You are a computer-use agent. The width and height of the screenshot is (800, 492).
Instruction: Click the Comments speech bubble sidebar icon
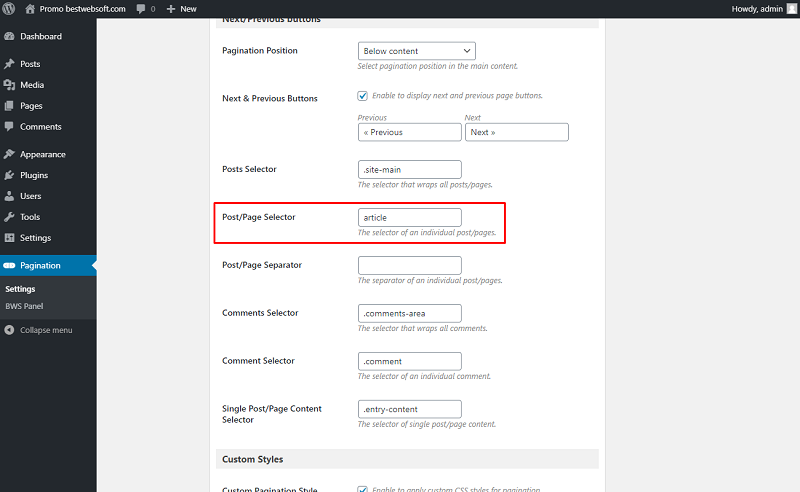(x=9, y=127)
